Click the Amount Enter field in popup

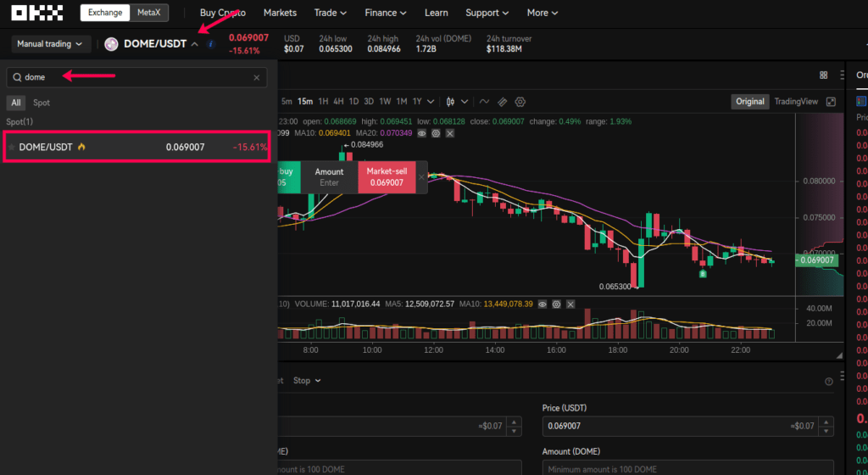330,177
